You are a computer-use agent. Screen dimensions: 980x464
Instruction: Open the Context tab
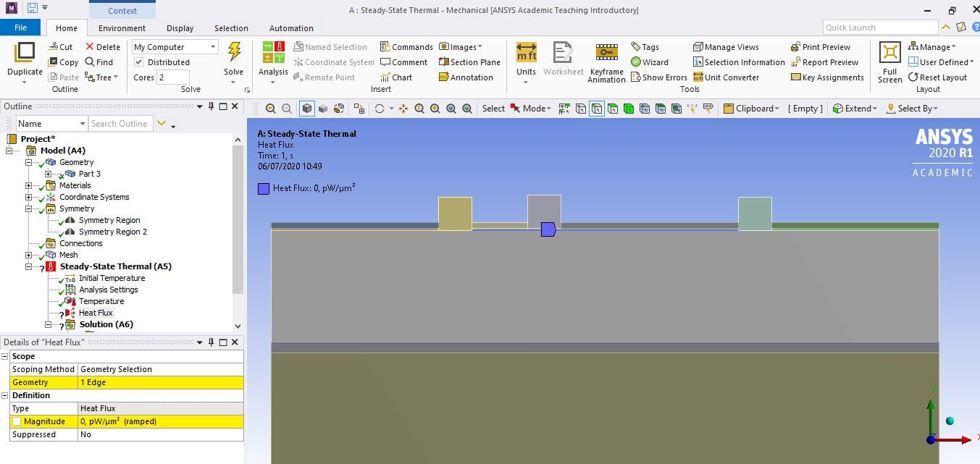(x=122, y=10)
